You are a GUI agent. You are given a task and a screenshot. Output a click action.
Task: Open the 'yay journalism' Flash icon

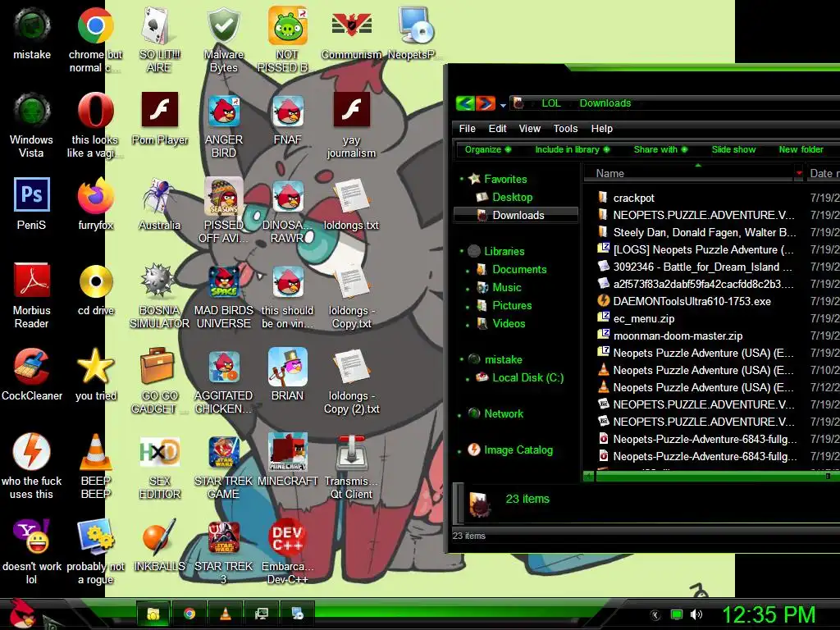point(351,126)
